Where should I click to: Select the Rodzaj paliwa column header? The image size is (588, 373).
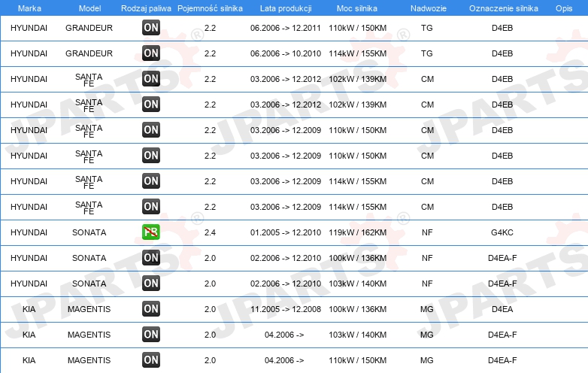tap(146, 8)
